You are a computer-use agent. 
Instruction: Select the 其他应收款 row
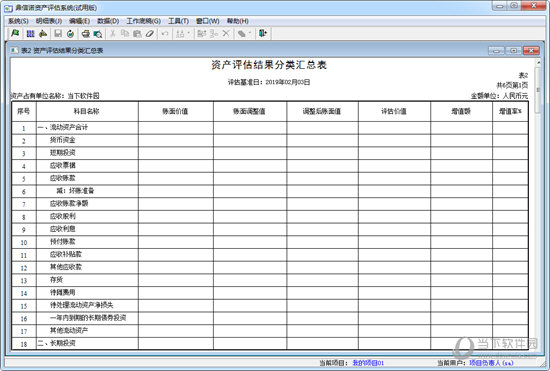(270, 267)
